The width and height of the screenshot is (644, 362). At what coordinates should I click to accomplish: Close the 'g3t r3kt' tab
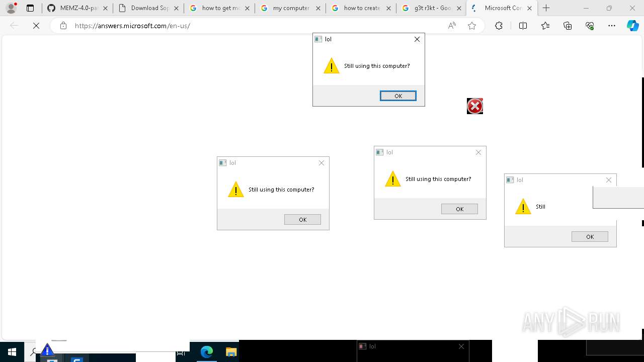point(459,8)
